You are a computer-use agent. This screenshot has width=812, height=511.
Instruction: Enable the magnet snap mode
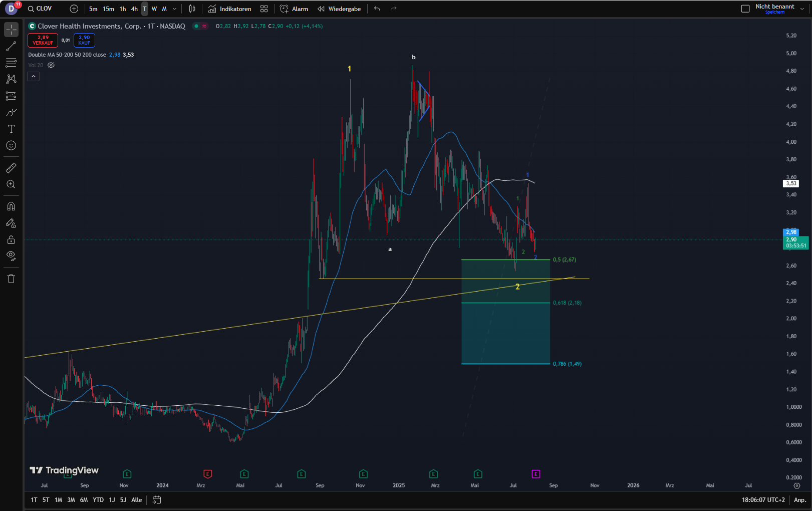tap(11, 206)
